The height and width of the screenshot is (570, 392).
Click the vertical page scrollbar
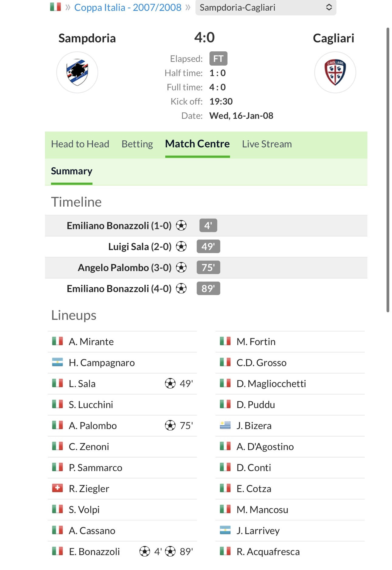coord(388,170)
